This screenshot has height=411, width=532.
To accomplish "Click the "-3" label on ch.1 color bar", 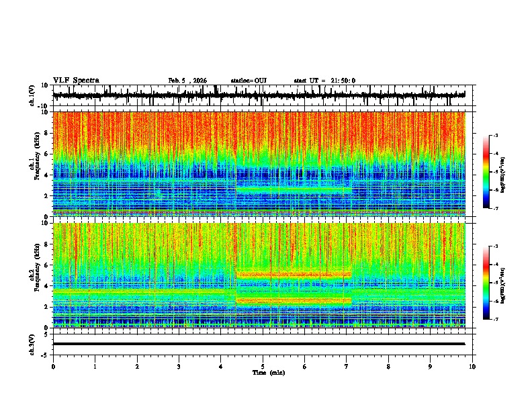I will click(496, 135).
